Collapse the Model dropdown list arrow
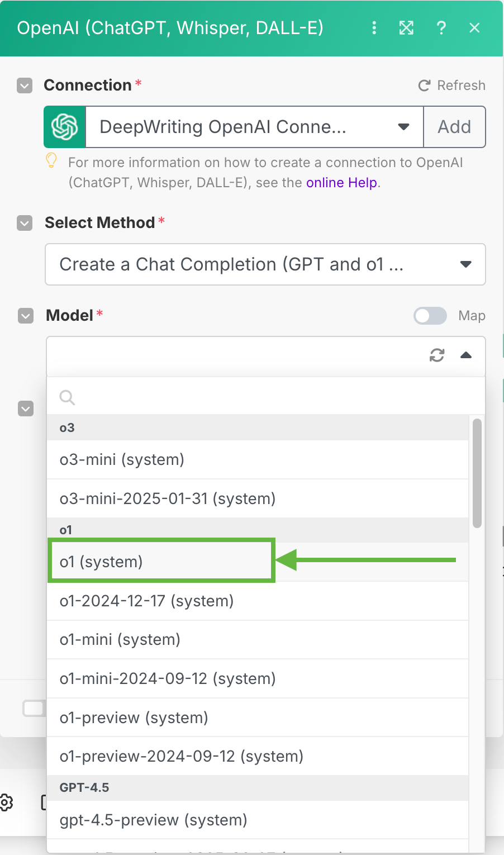504x855 pixels. tap(466, 355)
